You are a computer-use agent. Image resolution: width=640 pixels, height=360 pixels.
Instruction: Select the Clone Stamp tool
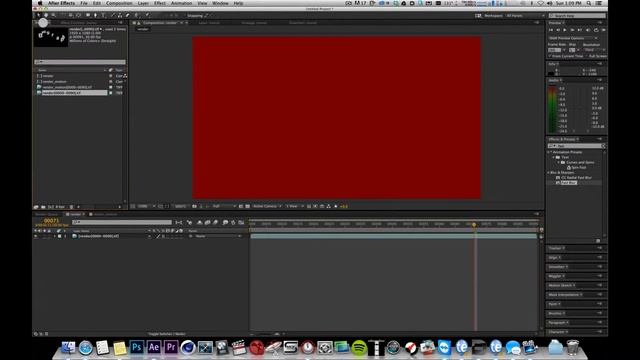(120, 16)
